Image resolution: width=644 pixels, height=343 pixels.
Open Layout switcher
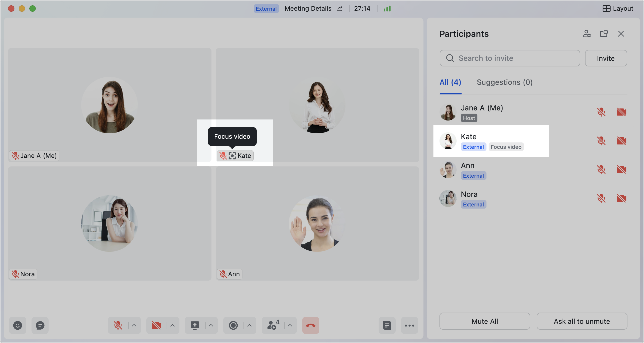click(618, 9)
